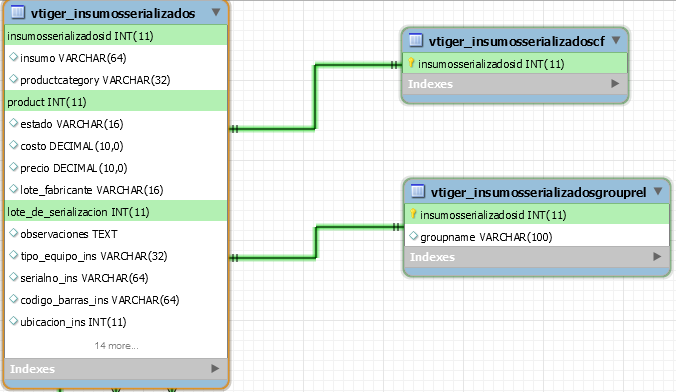Click the diamond icon beside insumo VARCHAR(64)
The image size is (676, 392).
(x=13, y=57)
